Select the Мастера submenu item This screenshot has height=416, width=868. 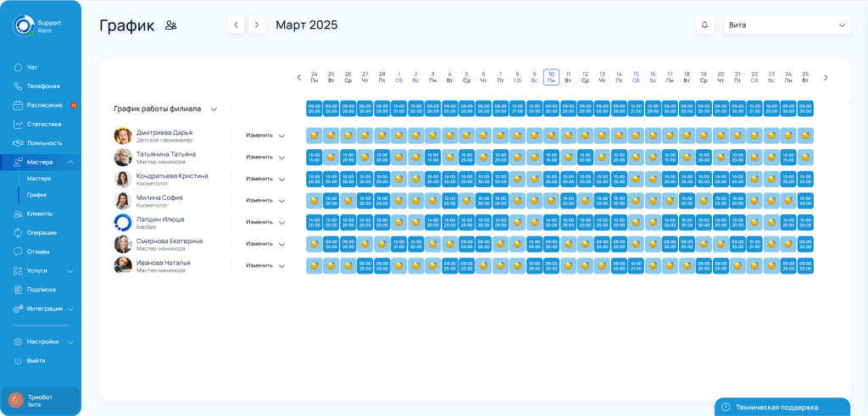(39, 179)
